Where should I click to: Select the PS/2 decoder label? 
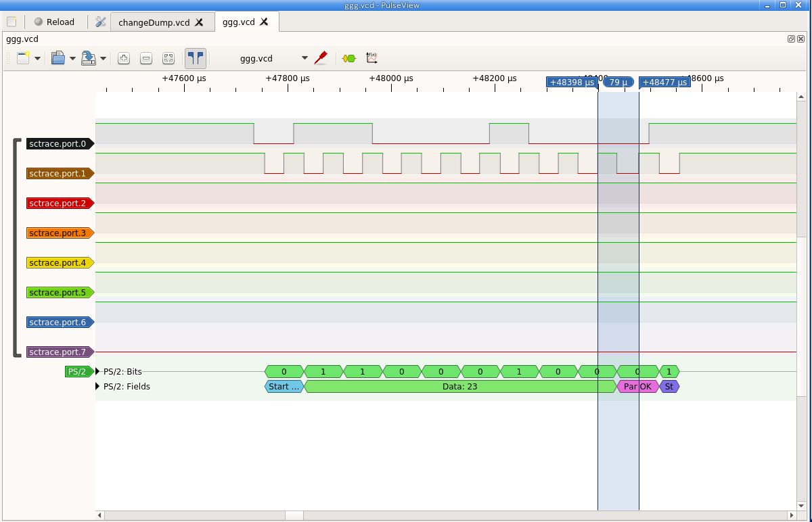[76, 371]
